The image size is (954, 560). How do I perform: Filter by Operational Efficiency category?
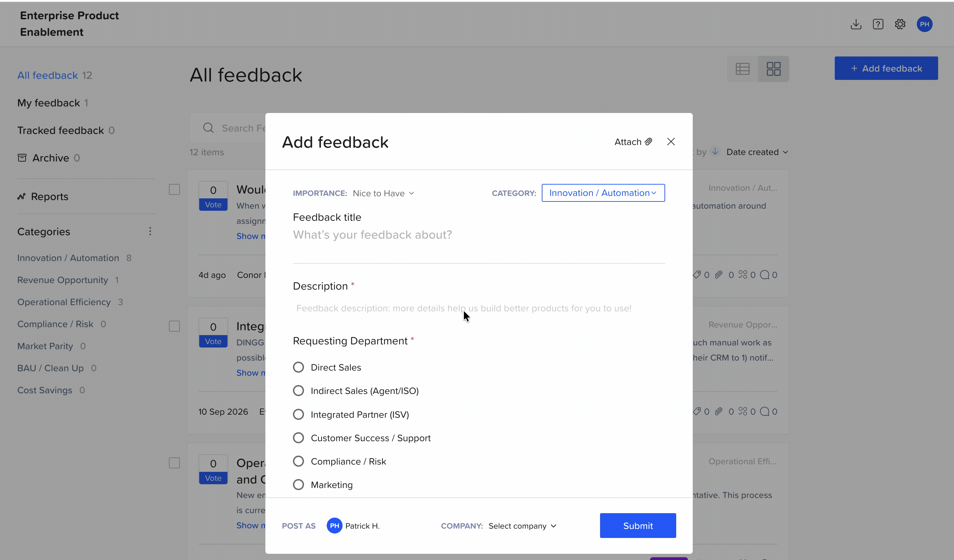(x=64, y=302)
